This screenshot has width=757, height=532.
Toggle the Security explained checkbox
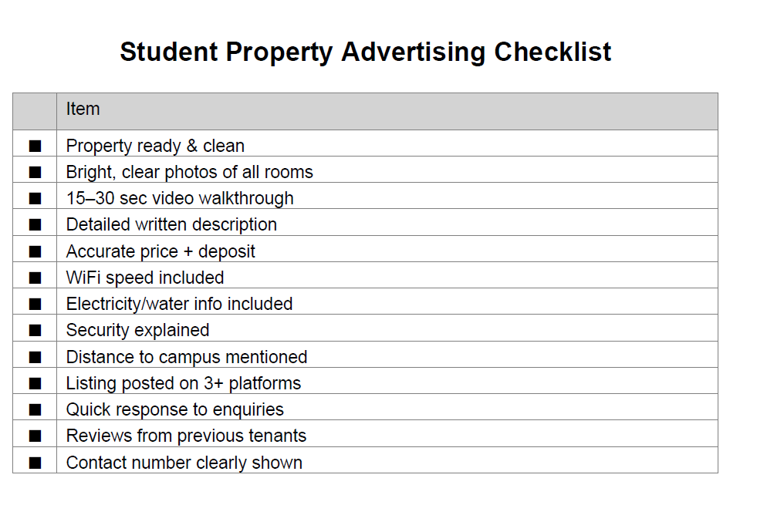35,330
